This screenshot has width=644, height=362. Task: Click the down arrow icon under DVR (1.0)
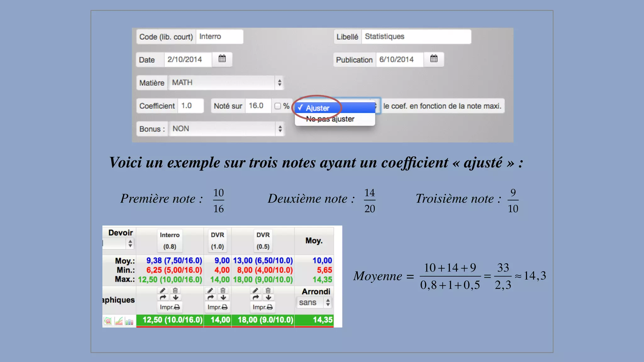pos(223,297)
